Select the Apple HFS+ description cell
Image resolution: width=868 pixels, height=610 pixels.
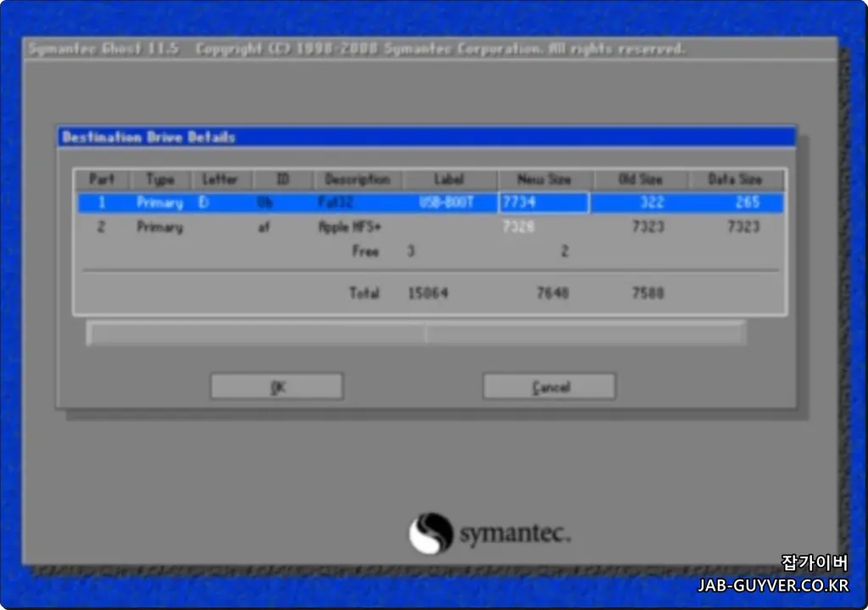pyautogui.click(x=350, y=227)
